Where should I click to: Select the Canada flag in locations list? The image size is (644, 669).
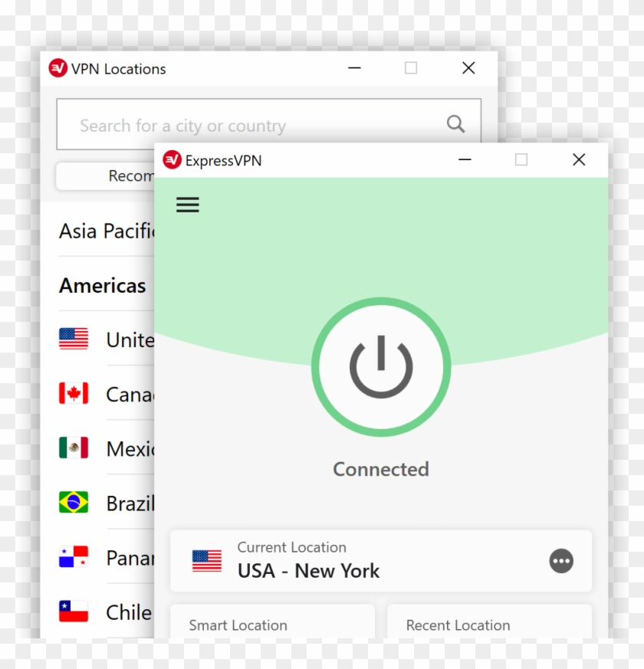[x=74, y=393]
